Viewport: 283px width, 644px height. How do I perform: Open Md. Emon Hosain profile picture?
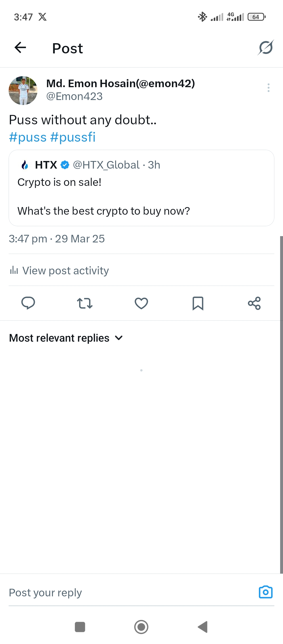23,91
